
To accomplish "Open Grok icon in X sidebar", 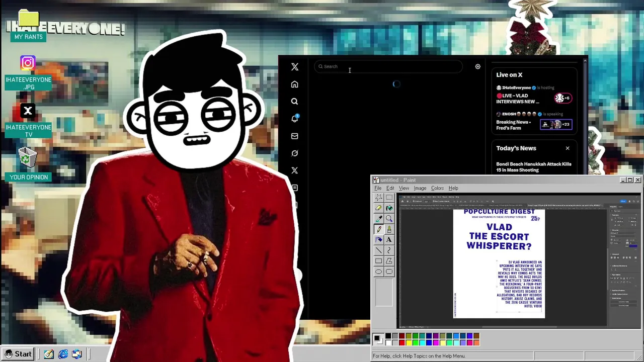I will pos(295,153).
